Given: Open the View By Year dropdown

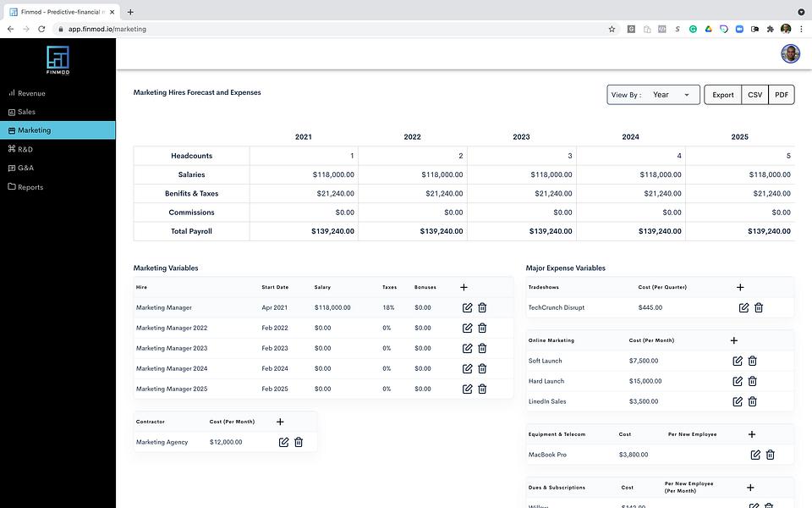Looking at the screenshot, I should (653, 95).
